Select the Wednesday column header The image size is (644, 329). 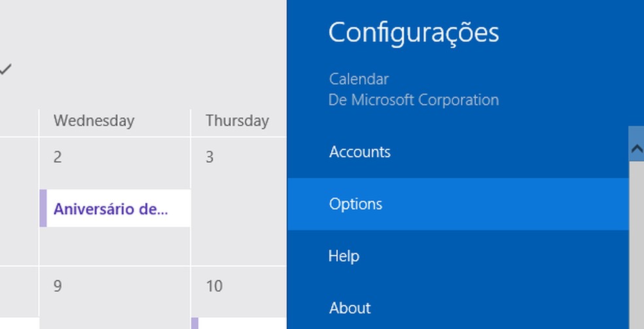(x=94, y=121)
